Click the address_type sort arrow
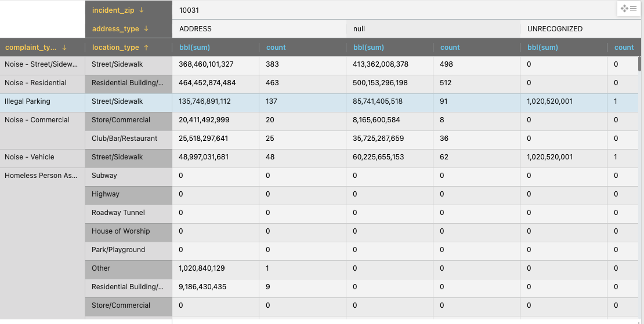Screen dimensions: 644x324 click(146, 29)
